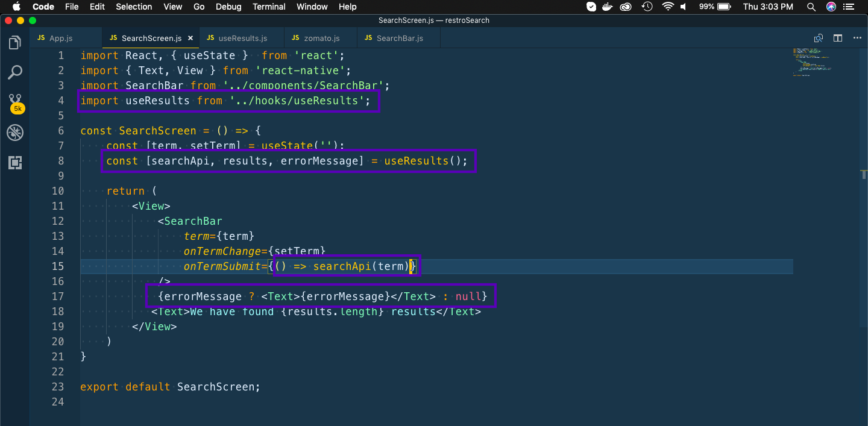The image size is (868, 426).
Task: Open the Selection menu
Action: [x=134, y=7]
